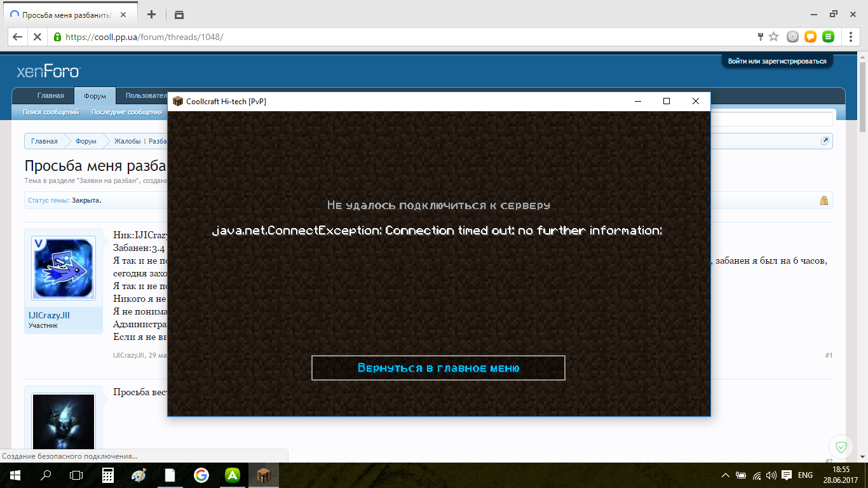Open the orange chat extension icon
The width and height of the screenshot is (868, 488).
[x=810, y=37]
